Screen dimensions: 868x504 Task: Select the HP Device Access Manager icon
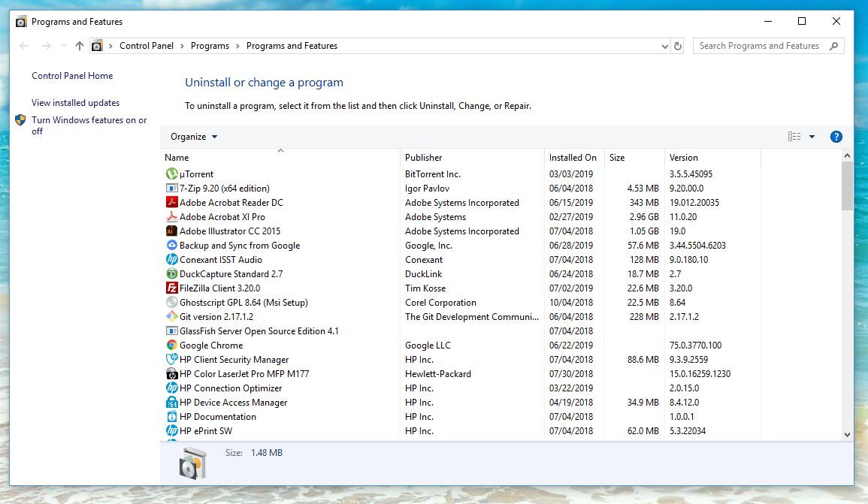pyautogui.click(x=171, y=402)
